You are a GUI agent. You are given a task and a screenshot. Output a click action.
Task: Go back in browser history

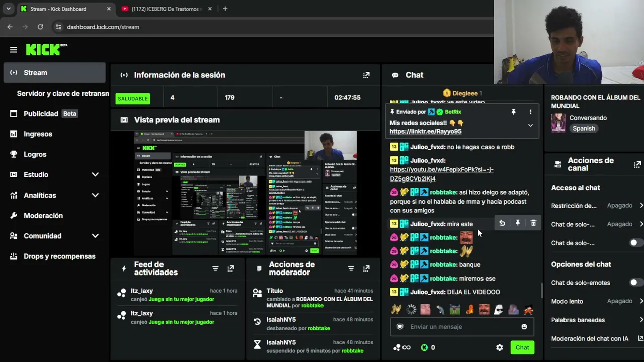[10, 27]
